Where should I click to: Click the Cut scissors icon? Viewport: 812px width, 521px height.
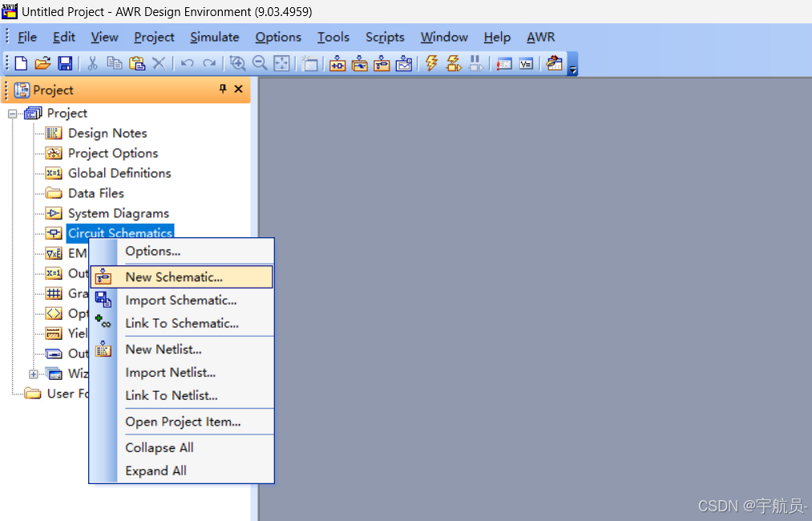92,63
